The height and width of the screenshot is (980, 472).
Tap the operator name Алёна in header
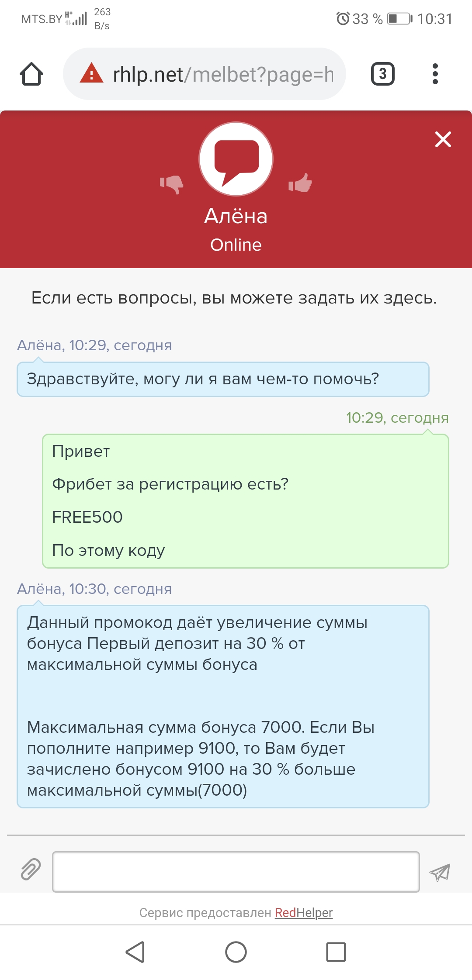(236, 216)
